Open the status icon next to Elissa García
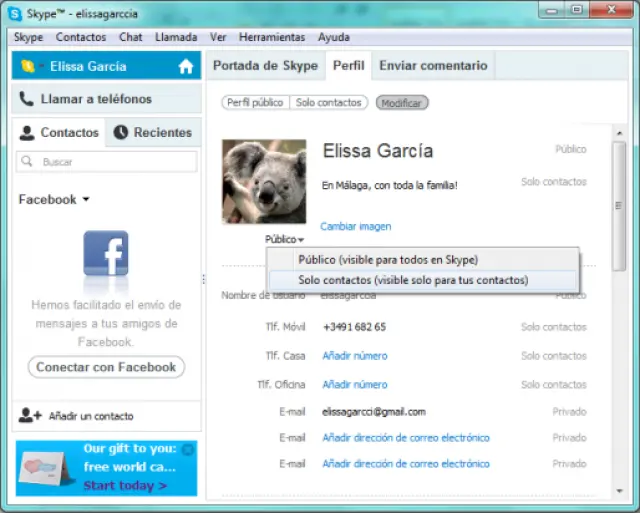 coord(28,66)
